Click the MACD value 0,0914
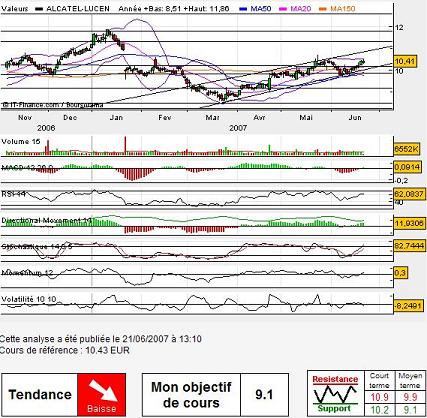 point(407,167)
